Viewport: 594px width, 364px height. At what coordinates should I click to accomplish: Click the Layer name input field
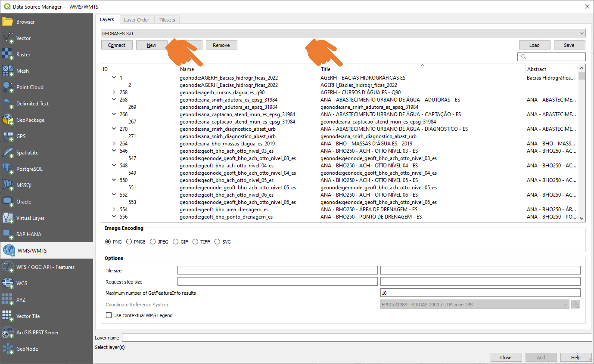(x=357, y=337)
